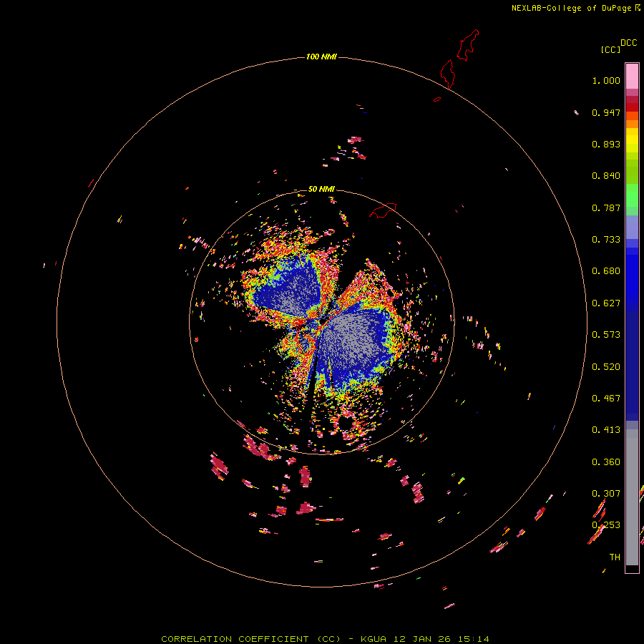Click the 0.893 scale value
The image size is (644, 644).
click(606, 144)
